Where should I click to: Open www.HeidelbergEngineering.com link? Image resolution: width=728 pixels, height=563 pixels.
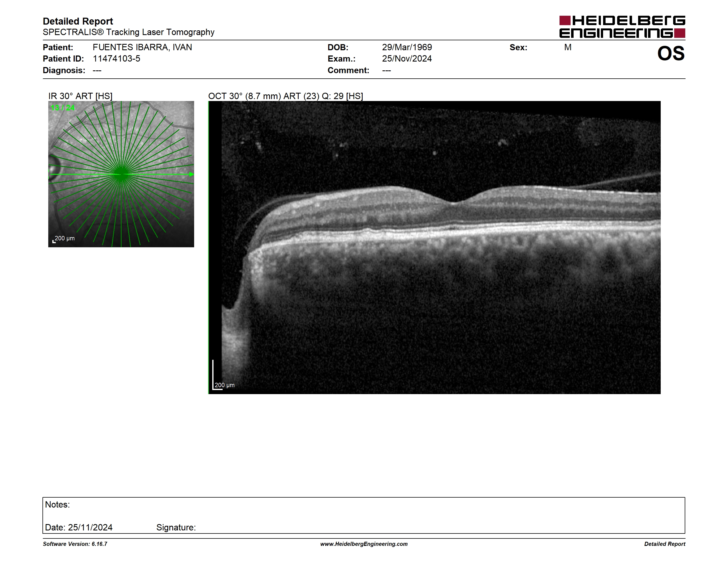[364, 544]
